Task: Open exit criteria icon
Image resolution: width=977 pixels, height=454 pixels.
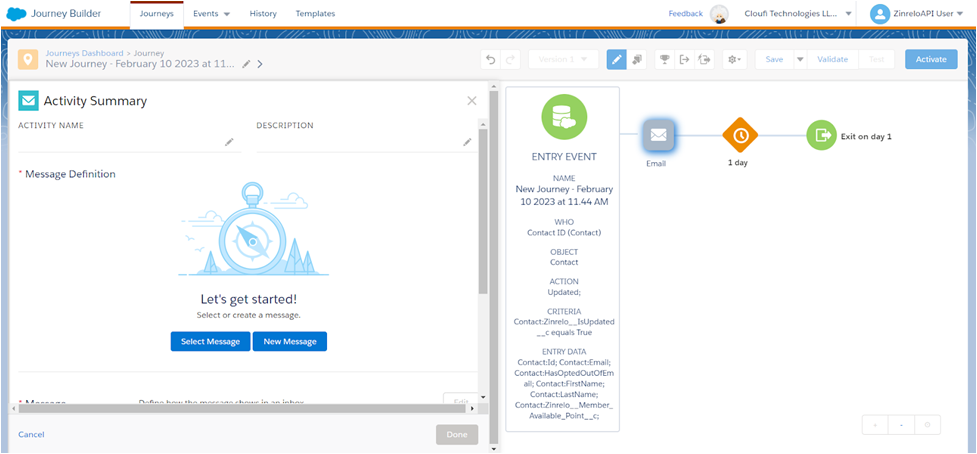Action: 684,60
